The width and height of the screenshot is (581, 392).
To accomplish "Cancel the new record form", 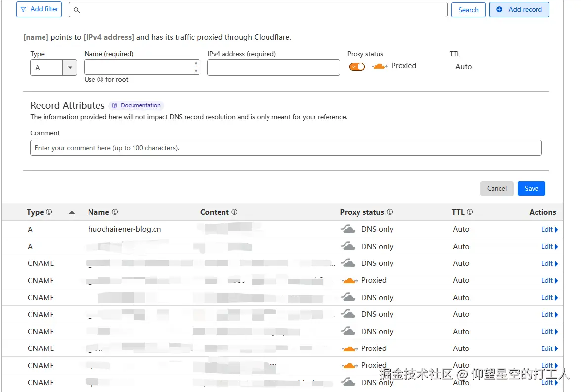I will 496,188.
